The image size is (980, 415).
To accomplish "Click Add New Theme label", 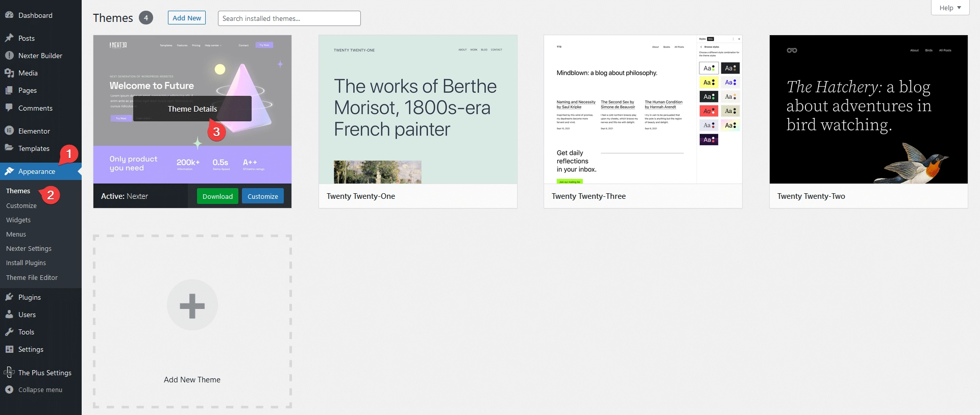I will coord(192,380).
